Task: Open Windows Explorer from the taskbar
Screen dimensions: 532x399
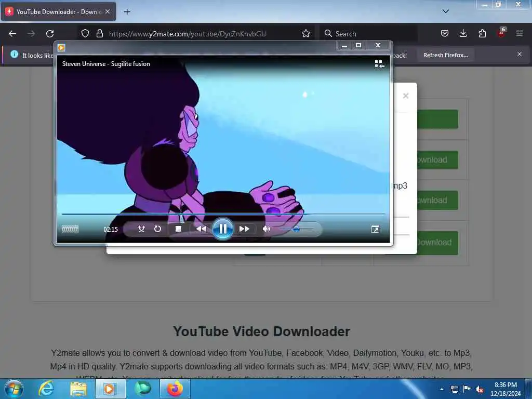Action: click(78, 389)
